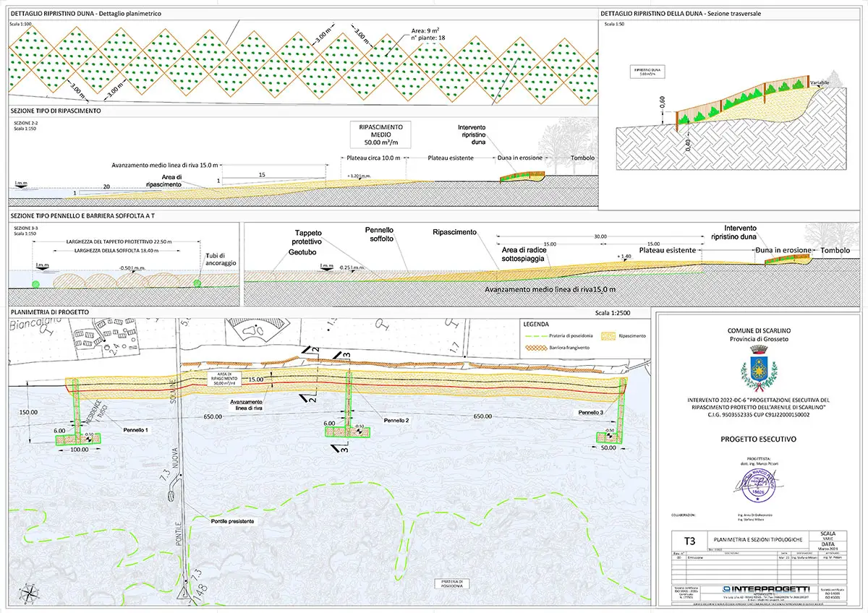Click the 'PLANIMETRIA DI PROGETTO' section title
The width and height of the screenshot is (868, 613).
click(50, 312)
